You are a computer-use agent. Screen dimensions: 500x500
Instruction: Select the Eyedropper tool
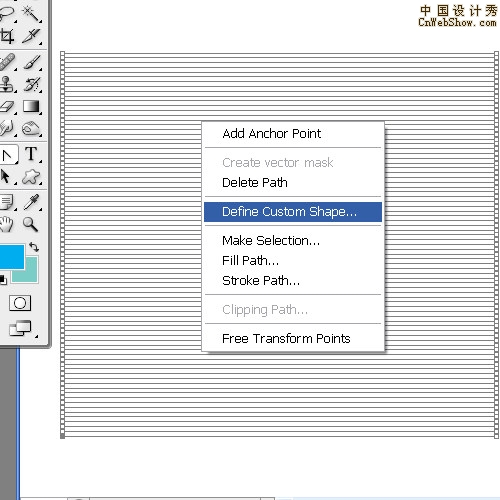coord(31,202)
